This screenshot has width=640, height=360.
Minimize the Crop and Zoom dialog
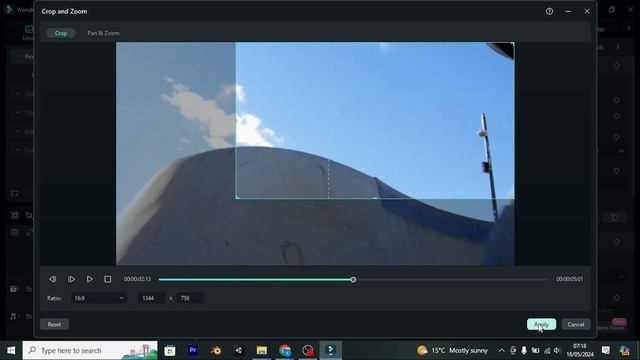coord(568,11)
